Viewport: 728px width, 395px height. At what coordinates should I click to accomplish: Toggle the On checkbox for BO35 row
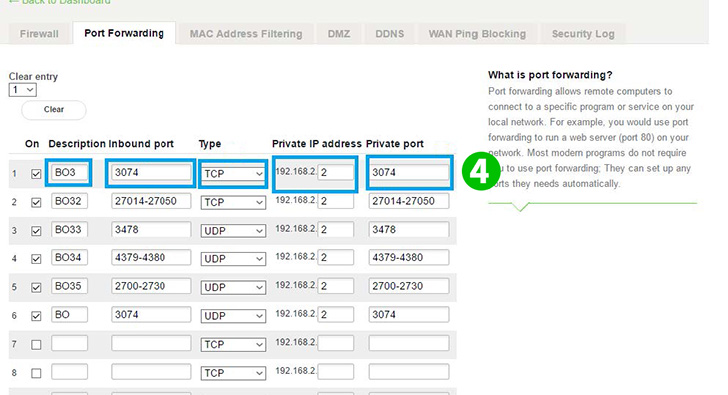click(x=36, y=288)
